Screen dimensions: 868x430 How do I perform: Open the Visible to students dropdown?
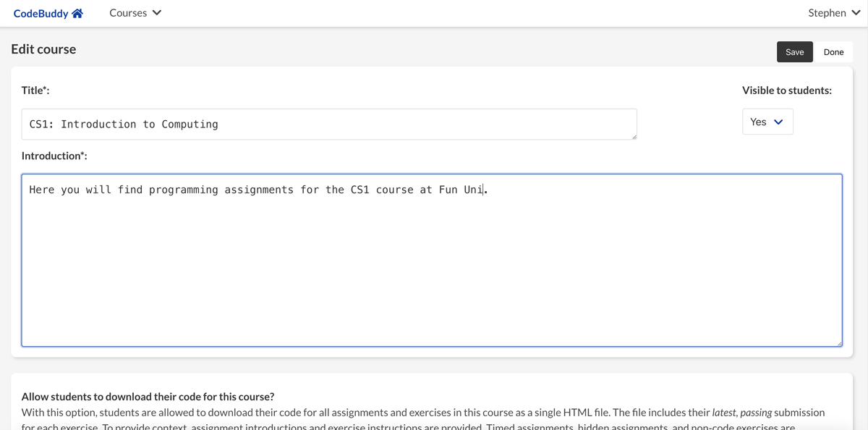(767, 122)
